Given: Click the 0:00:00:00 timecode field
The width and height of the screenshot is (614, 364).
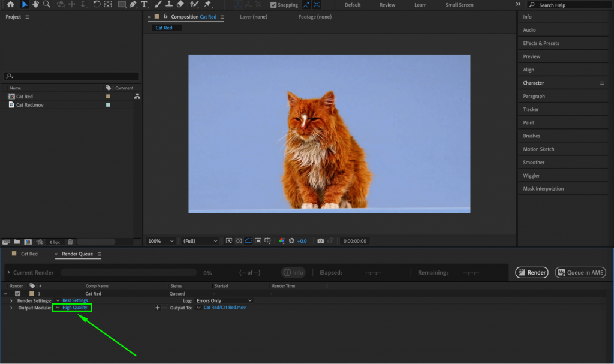Looking at the screenshot, I should [x=354, y=240].
